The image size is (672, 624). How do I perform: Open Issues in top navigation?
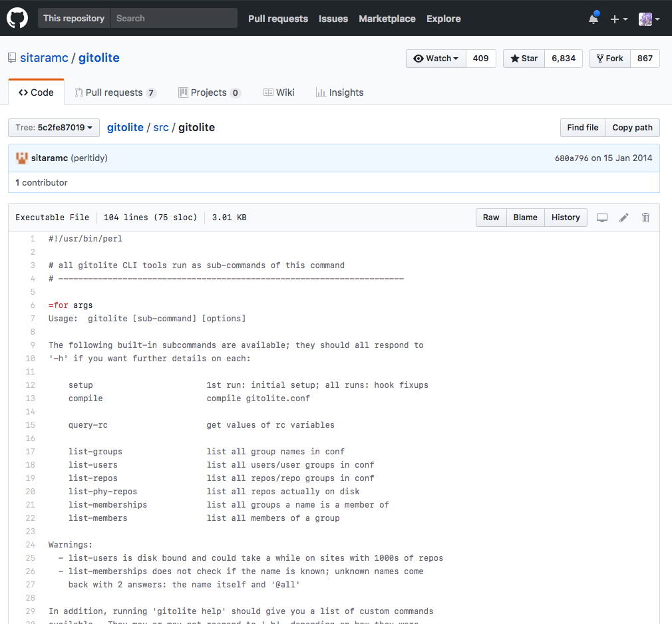click(x=333, y=19)
